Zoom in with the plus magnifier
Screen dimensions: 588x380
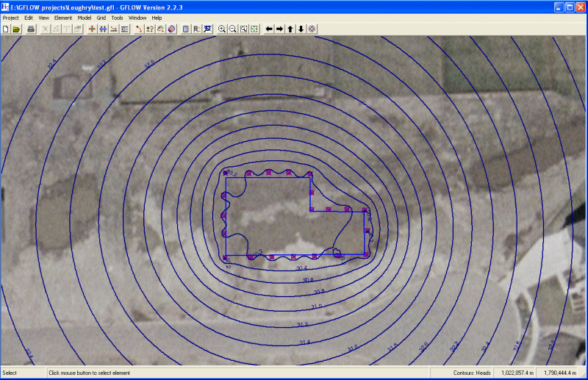[222, 29]
